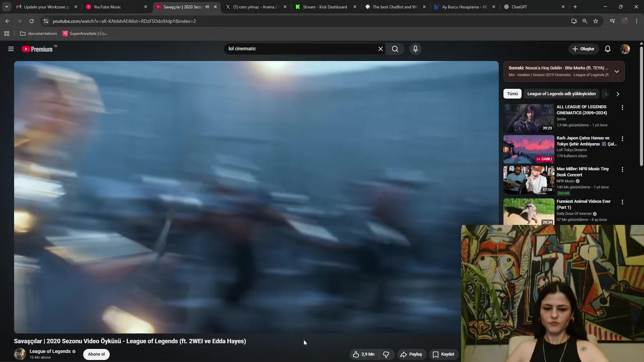
Task: Open ALL LEAGUE OF LEGENDS CINEMATICS thumbnail
Action: (x=529, y=118)
